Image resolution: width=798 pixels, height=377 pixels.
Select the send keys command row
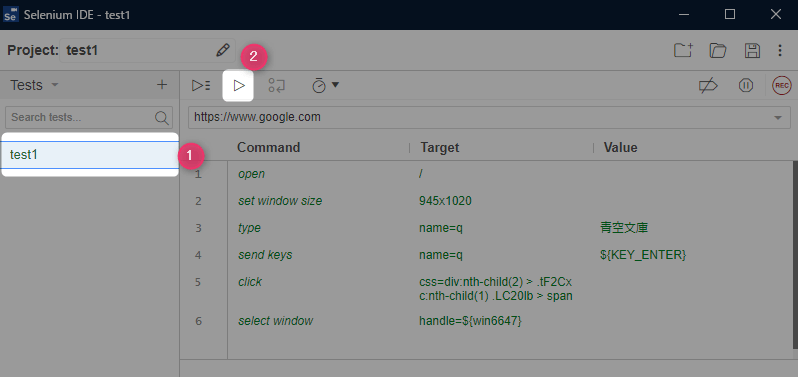point(486,255)
